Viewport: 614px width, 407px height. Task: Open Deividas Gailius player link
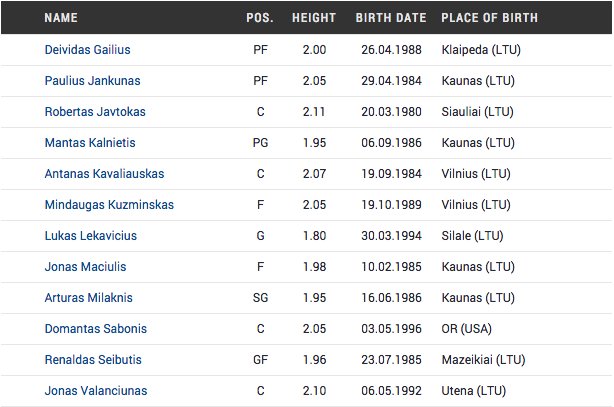[x=87, y=50]
